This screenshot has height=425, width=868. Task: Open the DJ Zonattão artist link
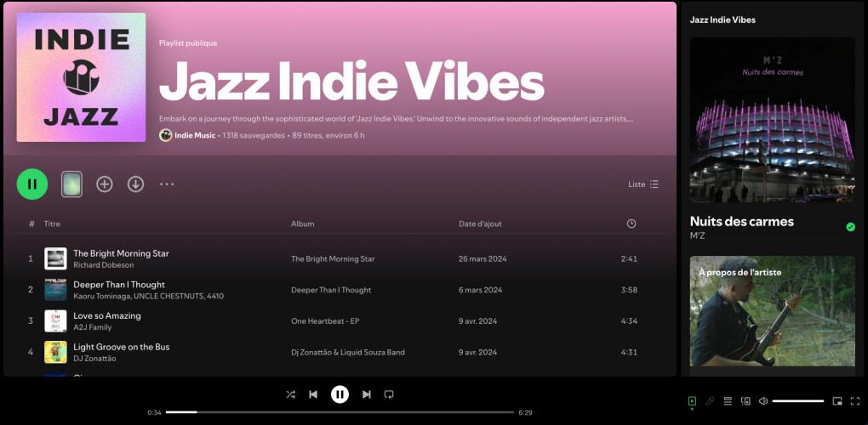(94, 359)
